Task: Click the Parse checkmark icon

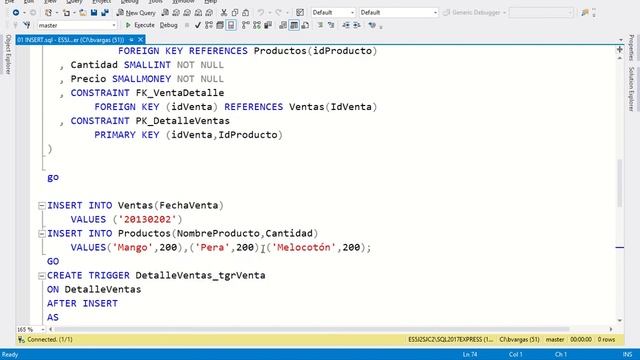Action: (x=198, y=25)
